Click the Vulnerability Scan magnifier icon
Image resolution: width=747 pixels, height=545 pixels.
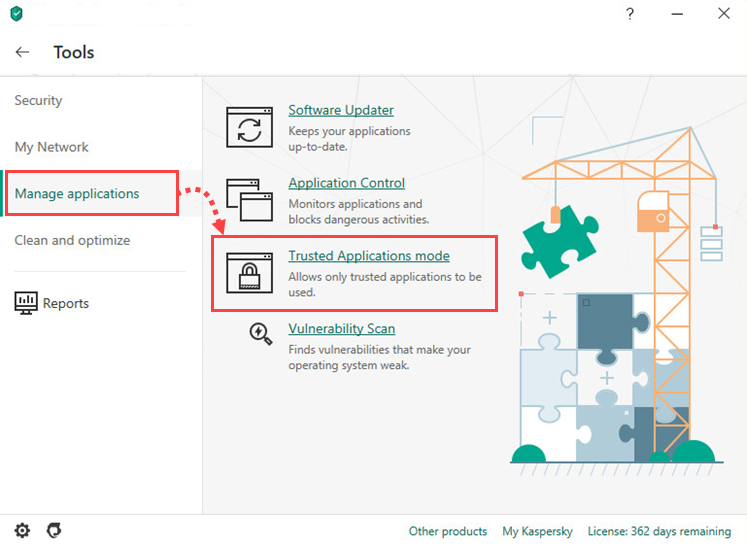point(261,333)
